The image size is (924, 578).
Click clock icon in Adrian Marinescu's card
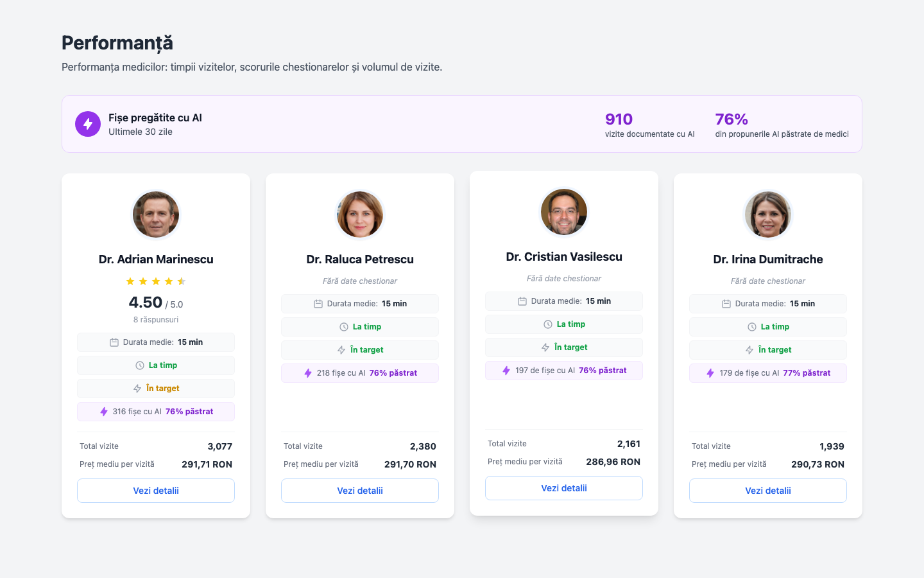tap(140, 365)
